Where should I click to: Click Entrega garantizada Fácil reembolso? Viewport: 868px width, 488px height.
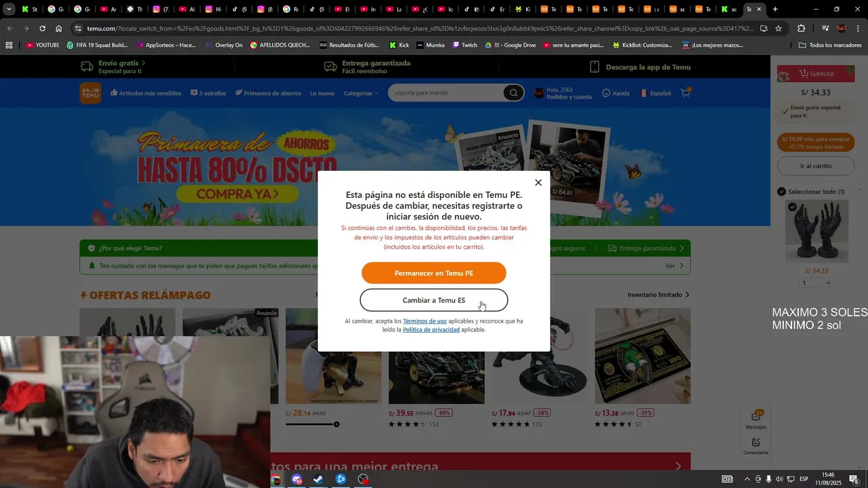pyautogui.click(x=367, y=66)
